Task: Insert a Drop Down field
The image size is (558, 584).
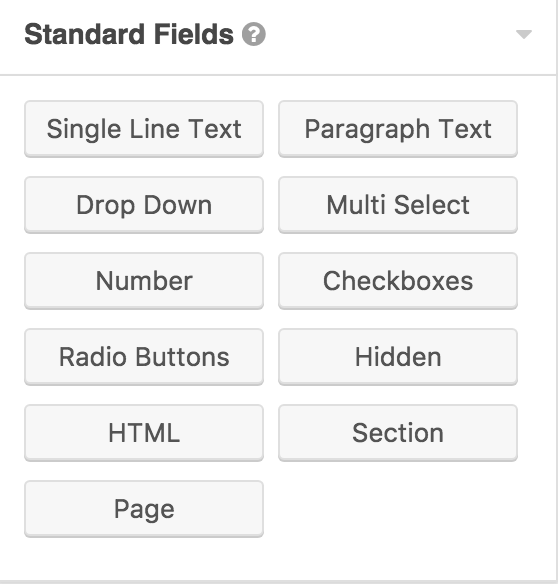Action: (x=144, y=205)
